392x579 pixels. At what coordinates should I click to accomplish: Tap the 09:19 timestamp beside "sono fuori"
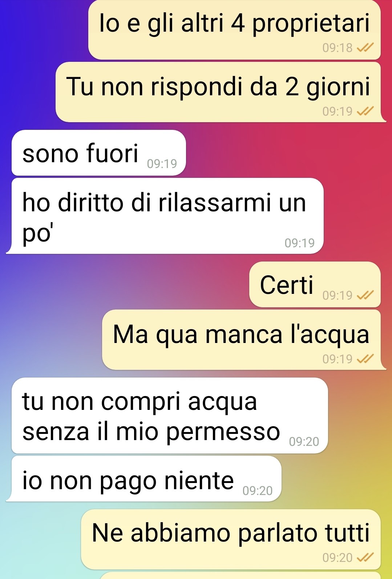click(x=162, y=164)
